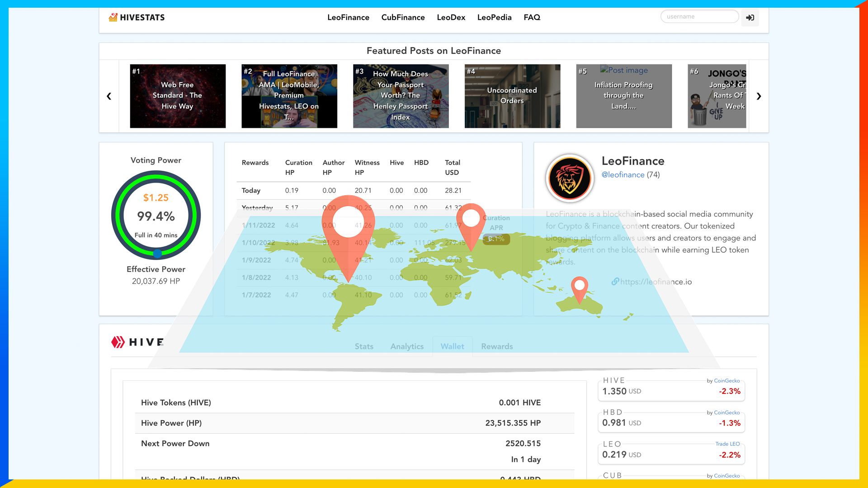Screen dimensions: 868x488
Task: Click the HiveStats logo
Action: (137, 18)
